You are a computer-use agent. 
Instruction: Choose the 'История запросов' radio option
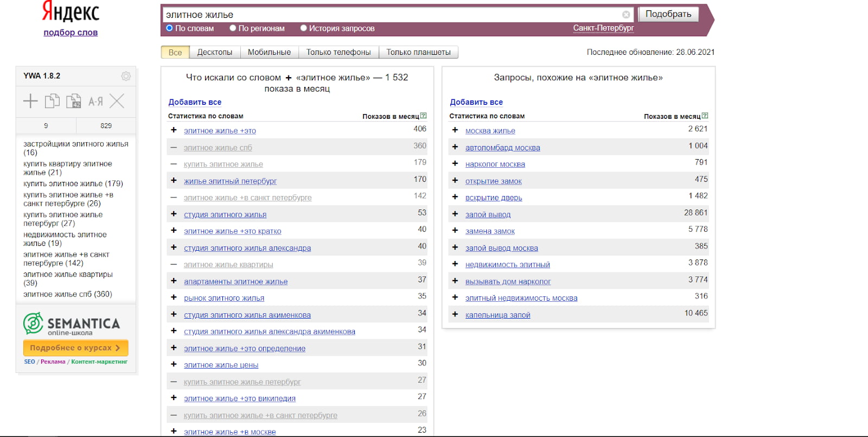click(303, 28)
